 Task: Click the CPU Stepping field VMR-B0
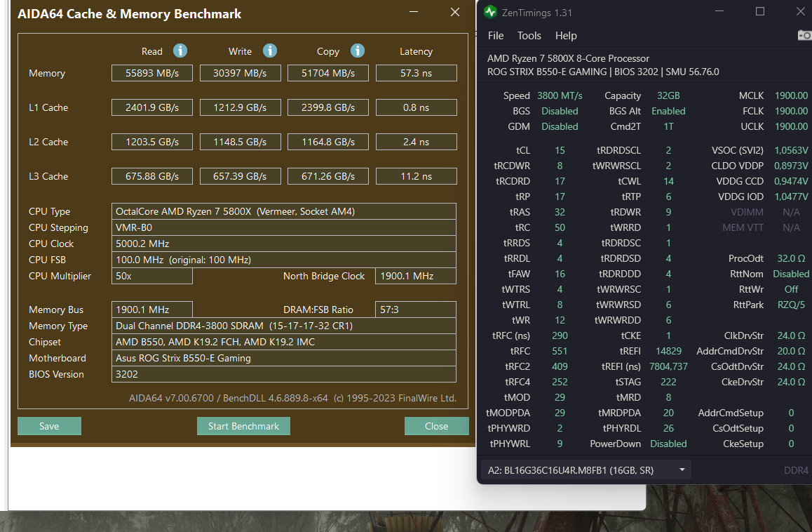pos(284,227)
